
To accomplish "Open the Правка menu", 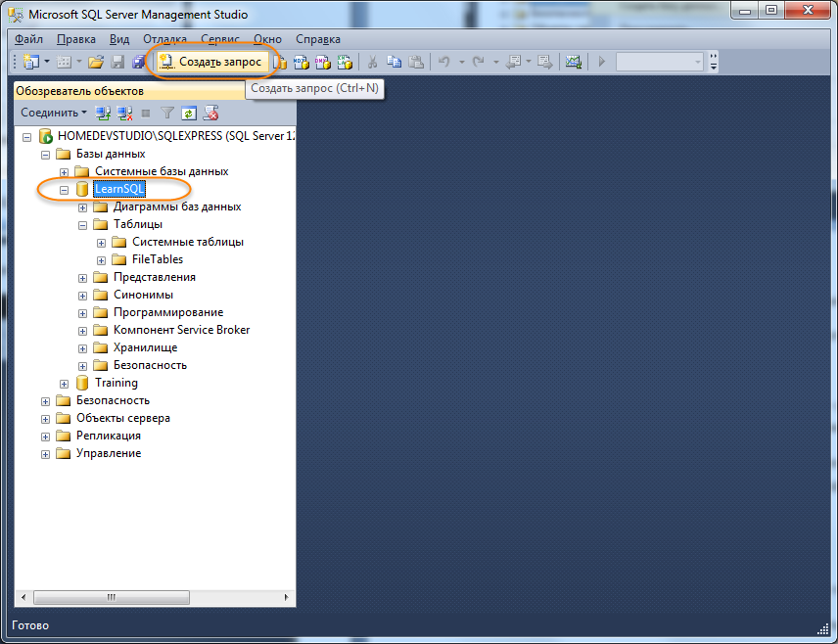I will click(76, 39).
